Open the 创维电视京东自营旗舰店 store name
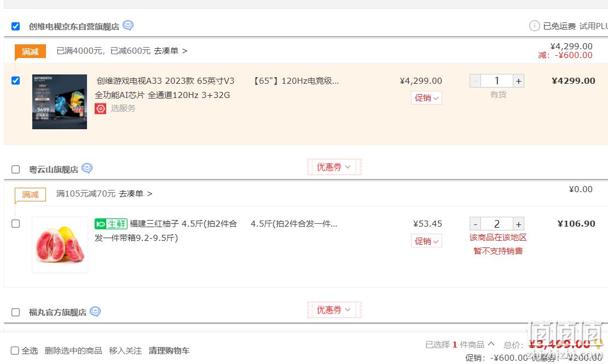 point(74,27)
